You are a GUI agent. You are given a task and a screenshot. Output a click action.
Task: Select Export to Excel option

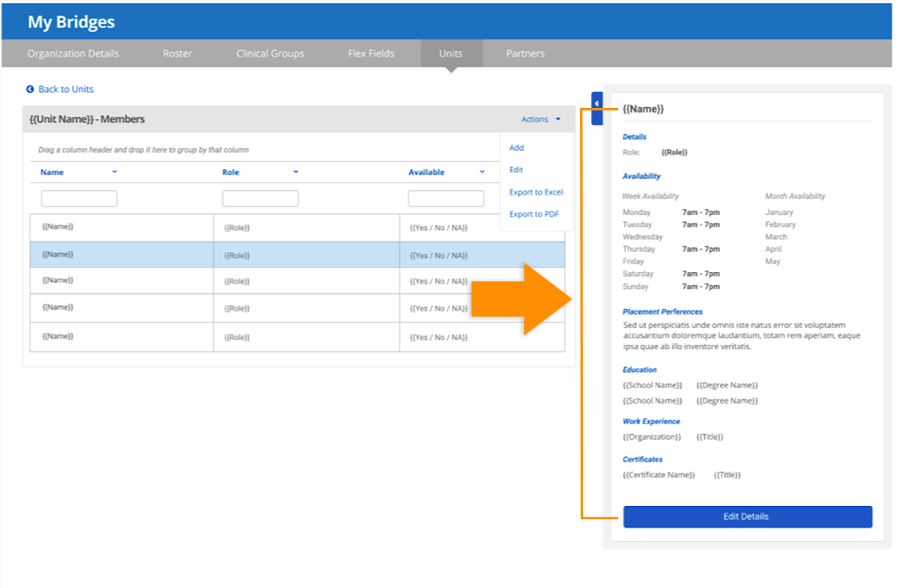(536, 192)
